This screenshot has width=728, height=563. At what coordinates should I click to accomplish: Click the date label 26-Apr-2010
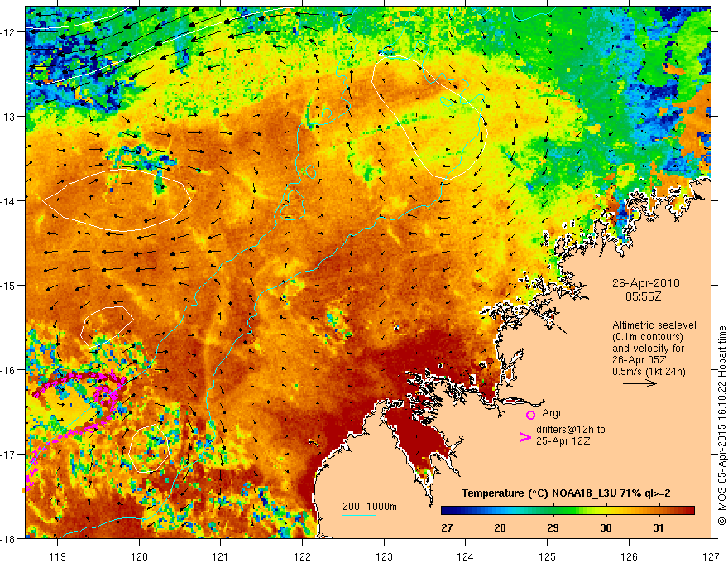click(x=646, y=283)
